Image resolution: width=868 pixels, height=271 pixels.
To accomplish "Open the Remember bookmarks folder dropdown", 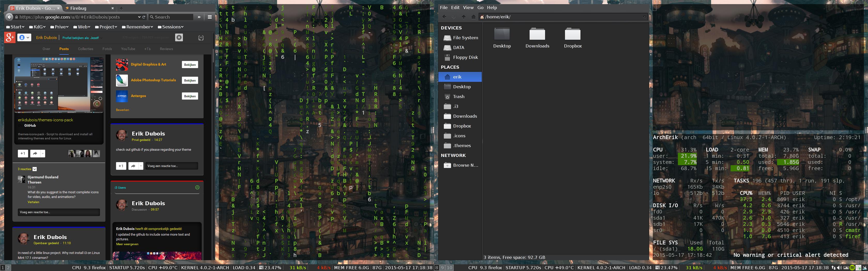I will tap(137, 27).
